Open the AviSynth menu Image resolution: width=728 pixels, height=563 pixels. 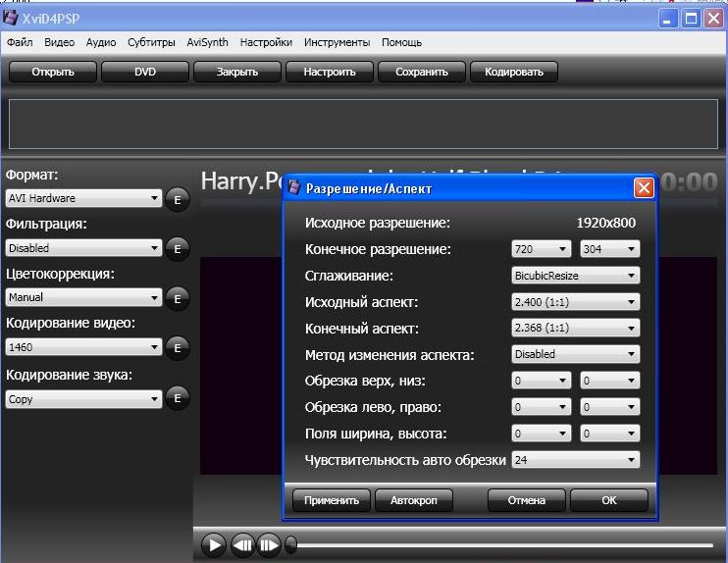(x=207, y=42)
